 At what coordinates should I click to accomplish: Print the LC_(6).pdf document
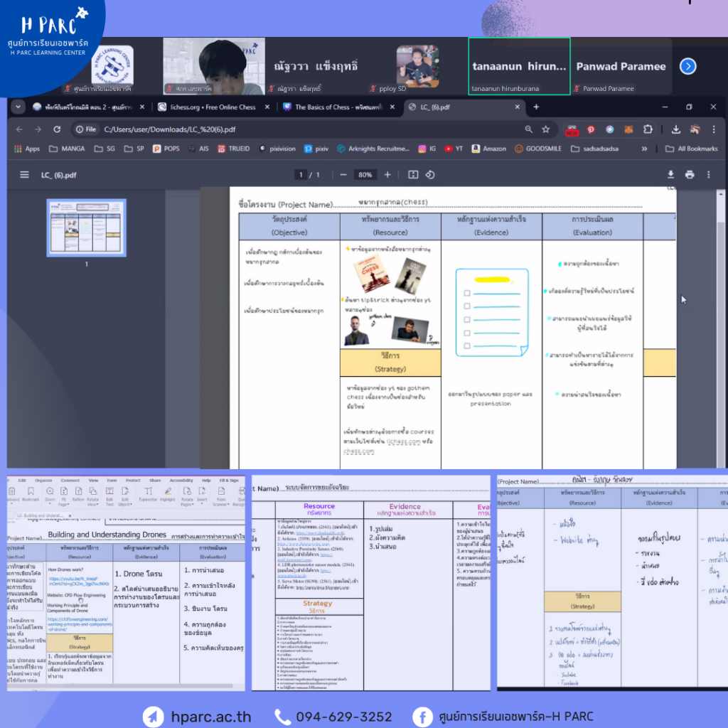689,175
